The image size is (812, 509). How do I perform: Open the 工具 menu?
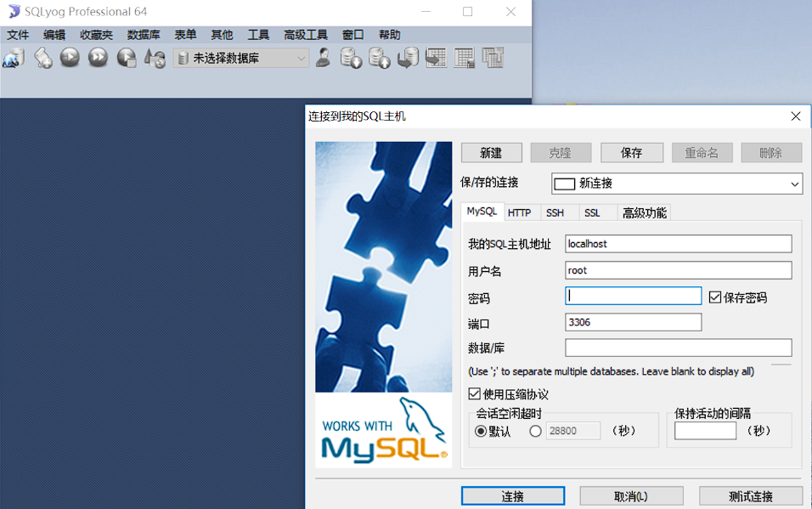point(258,35)
